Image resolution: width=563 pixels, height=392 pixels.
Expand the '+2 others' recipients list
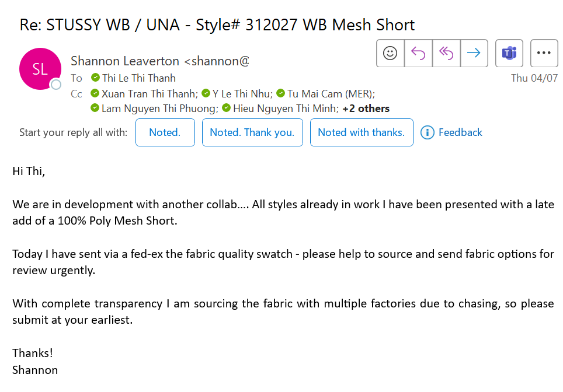(366, 108)
